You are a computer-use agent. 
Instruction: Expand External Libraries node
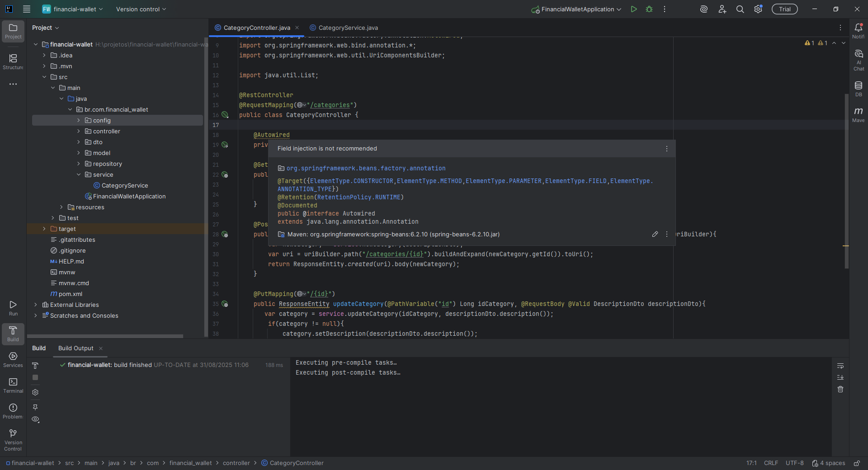(x=36, y=305)
